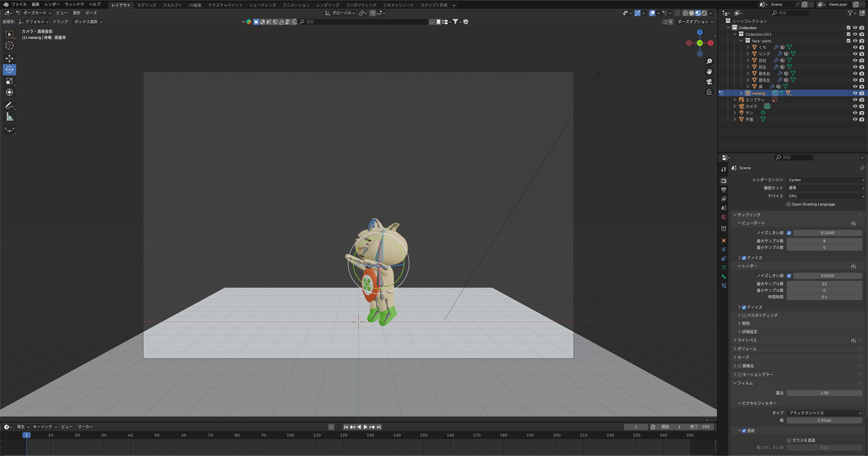
Task: Enable the Open Shading Language checkbox
Action: pos(789,204)
